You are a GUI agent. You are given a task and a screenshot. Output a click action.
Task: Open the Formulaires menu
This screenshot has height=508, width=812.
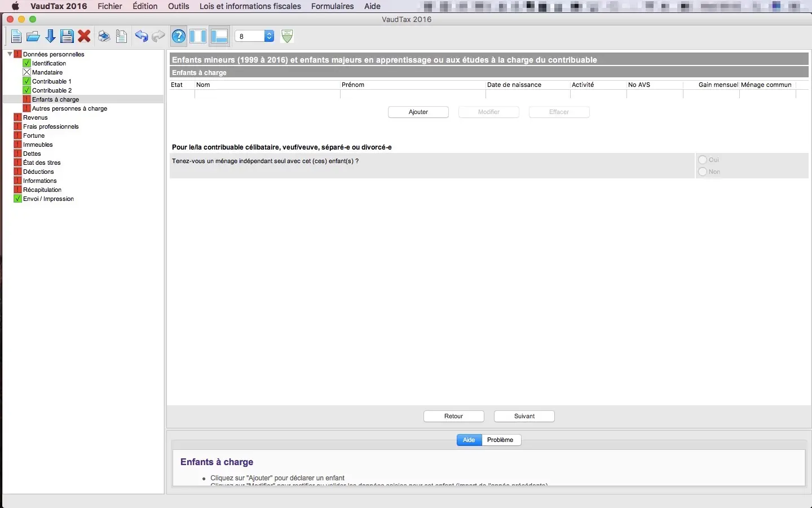pos(333,6)
